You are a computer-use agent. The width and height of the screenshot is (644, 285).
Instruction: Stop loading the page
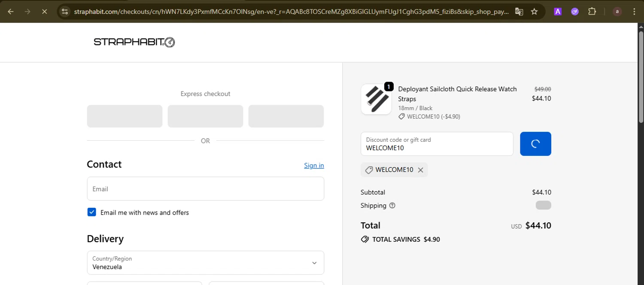point(44,12)
